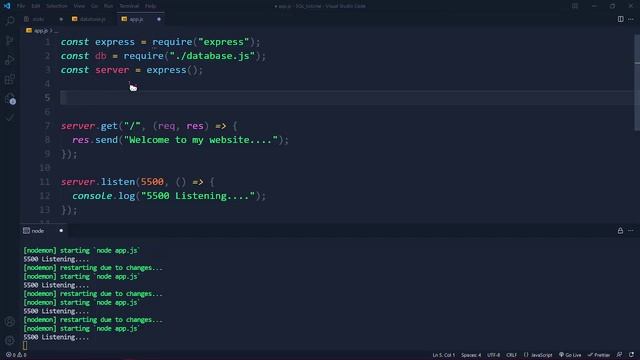Click app.js in the breadcrumb

click(40, 31)
